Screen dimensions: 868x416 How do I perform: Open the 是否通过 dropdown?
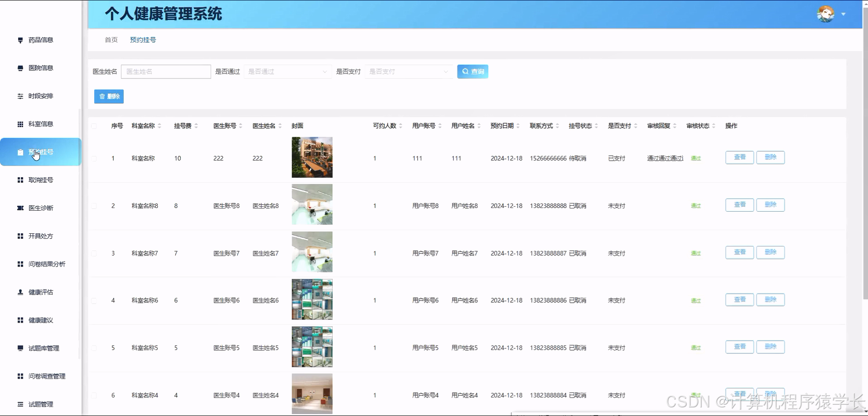pos(287,71)
